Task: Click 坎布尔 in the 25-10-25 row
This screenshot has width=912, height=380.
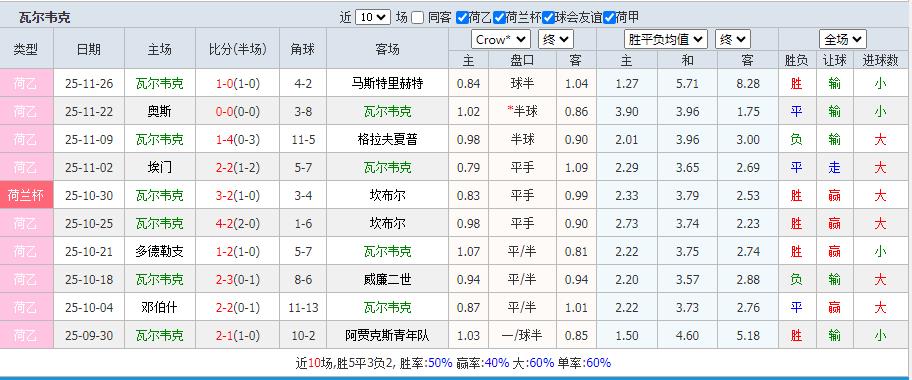Action: click(387, 223)
